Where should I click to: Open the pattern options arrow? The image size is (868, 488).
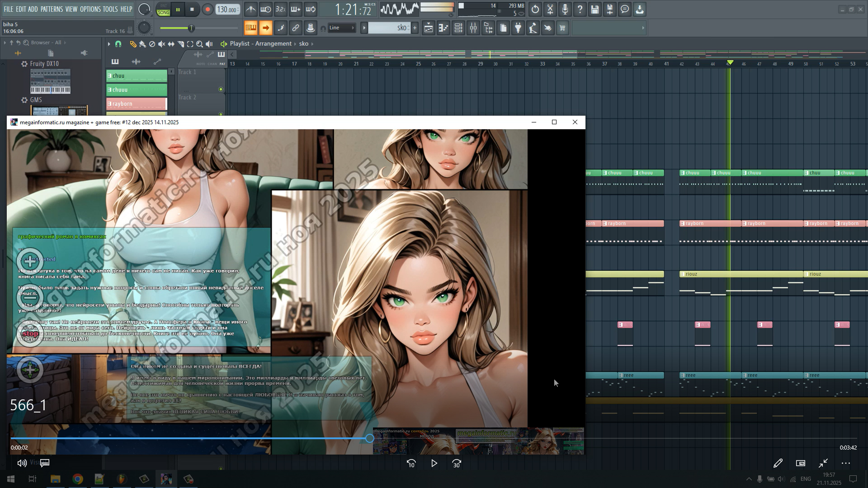pos(364,28)
